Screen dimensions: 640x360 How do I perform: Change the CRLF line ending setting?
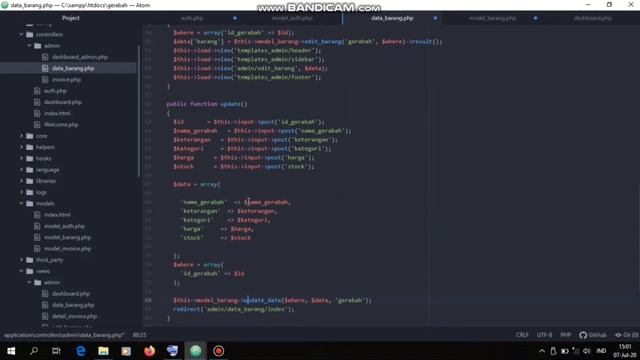pos(522,335)
